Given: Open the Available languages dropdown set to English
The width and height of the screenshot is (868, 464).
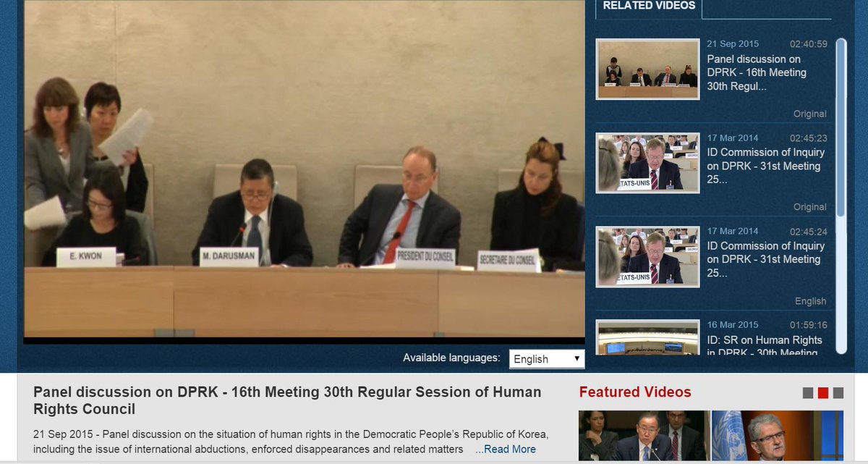Looking at the screenshot, I should pyautogui.click(x=547, y=359).
